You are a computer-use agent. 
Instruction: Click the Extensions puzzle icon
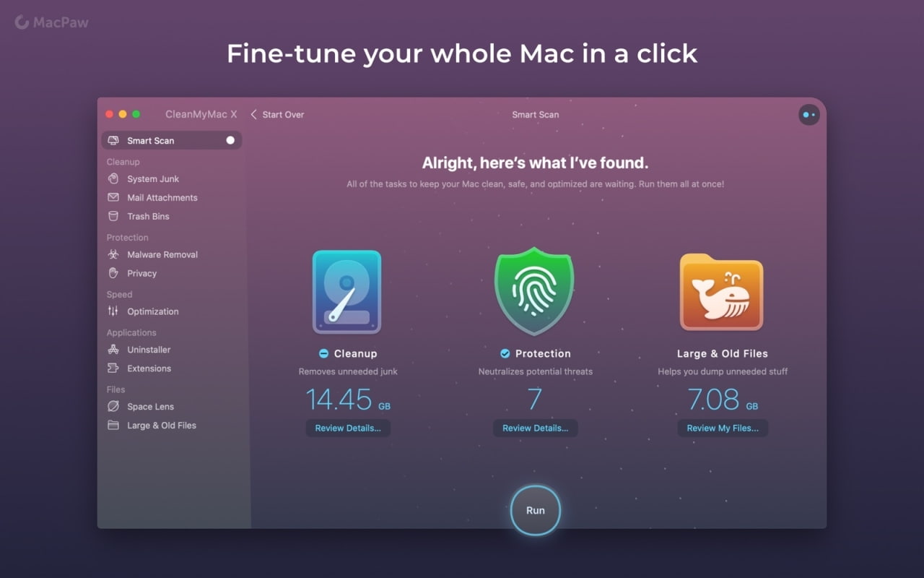(113, 368)
